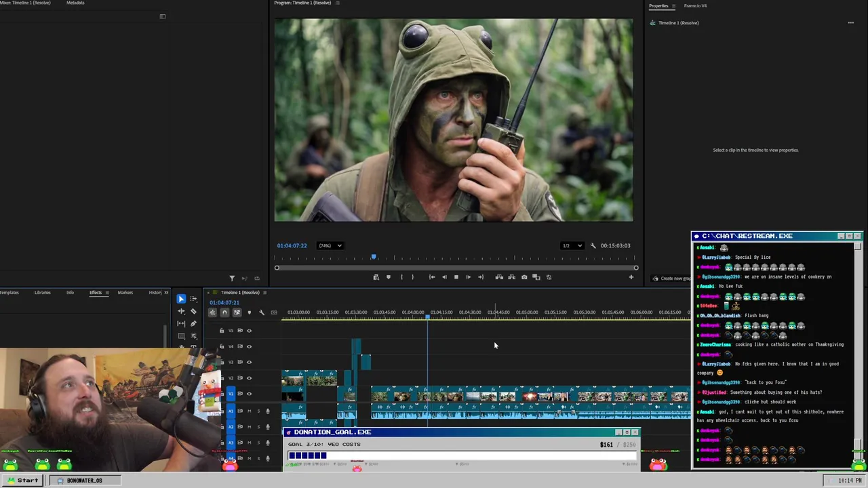Click the timeline captions CC icon
Screen dimensions: 868x488
(274, 312)
